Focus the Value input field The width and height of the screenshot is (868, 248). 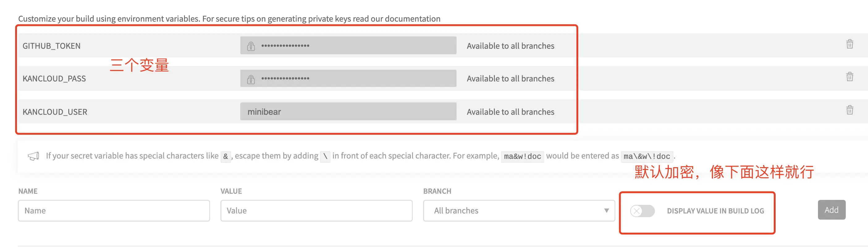click(x=316, y=211)
